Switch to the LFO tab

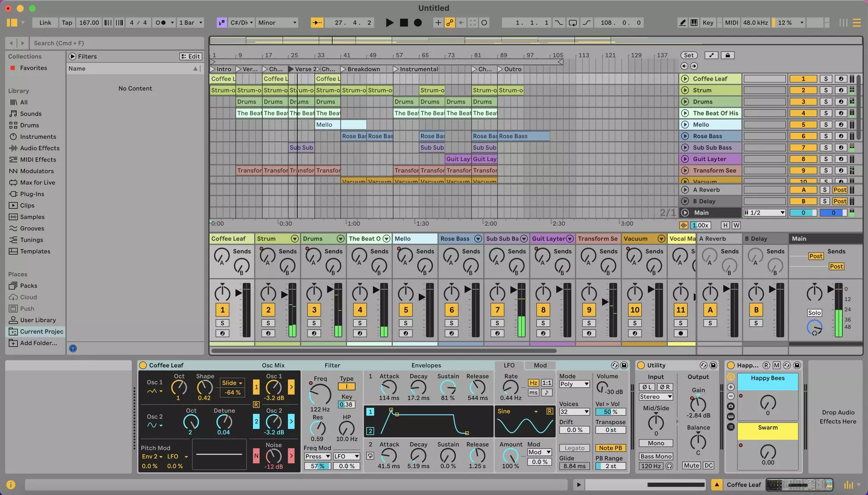(509, 365)
